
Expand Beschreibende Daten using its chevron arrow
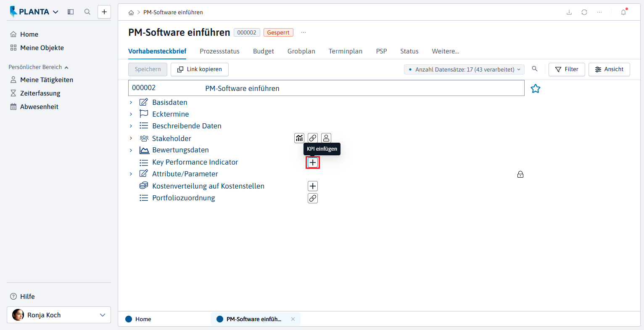coord(131,126)
